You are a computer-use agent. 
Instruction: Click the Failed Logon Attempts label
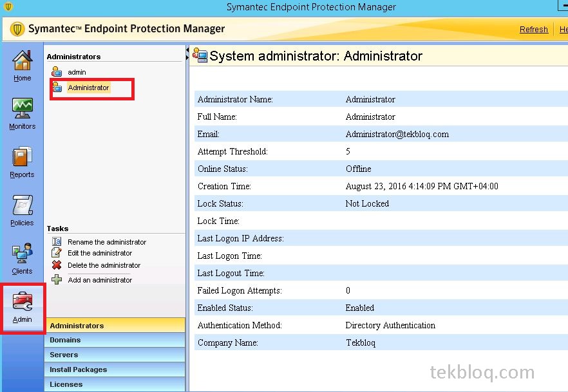240,291
